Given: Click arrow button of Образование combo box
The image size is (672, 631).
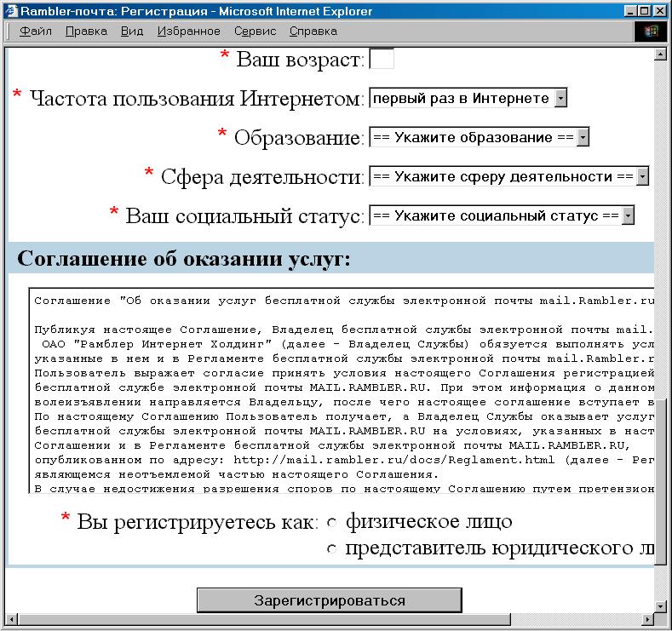Looking at the screenshot, I should 583,137.
